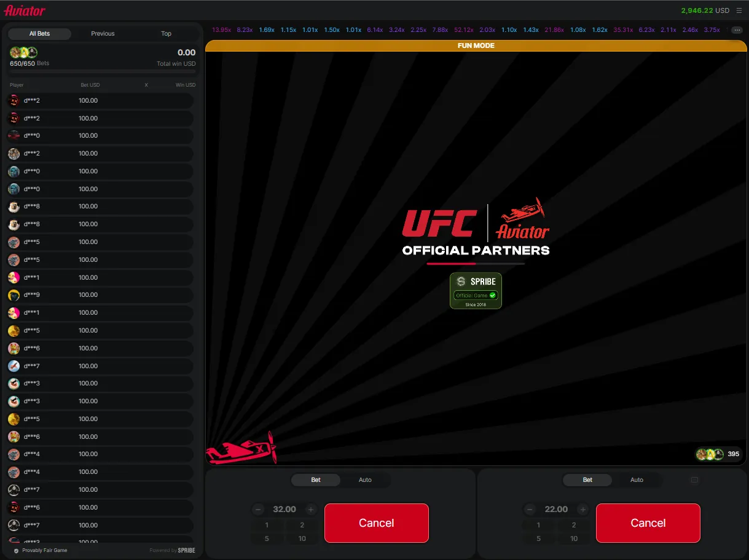Image resolution: width=749 pixels, height=560 pixels.
Task: Select Bet mode in the 32.00 panel
Action: coord(316,480)
